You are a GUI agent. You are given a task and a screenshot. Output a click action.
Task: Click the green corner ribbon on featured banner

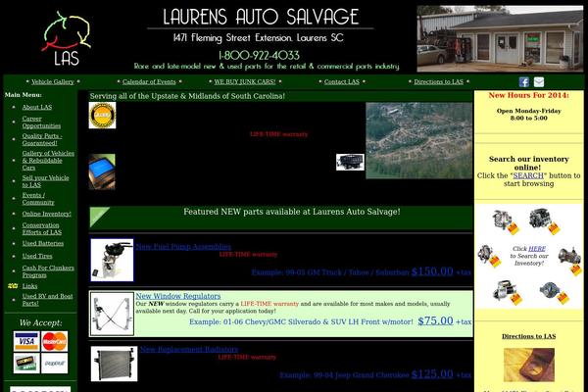click(98, 216)
